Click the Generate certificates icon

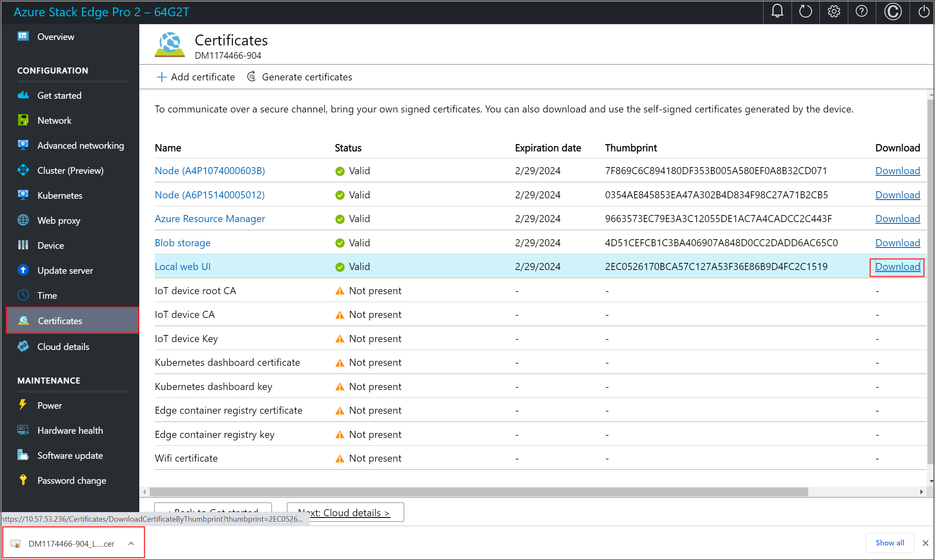[x=251, y=77]
